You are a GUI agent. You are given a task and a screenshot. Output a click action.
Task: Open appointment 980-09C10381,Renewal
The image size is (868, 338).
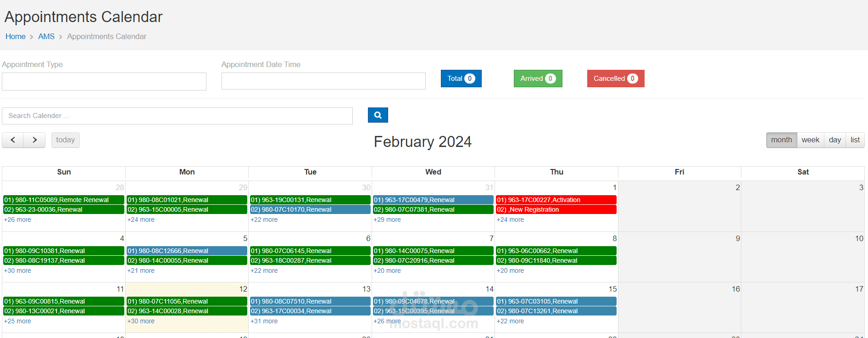(64, 251)
